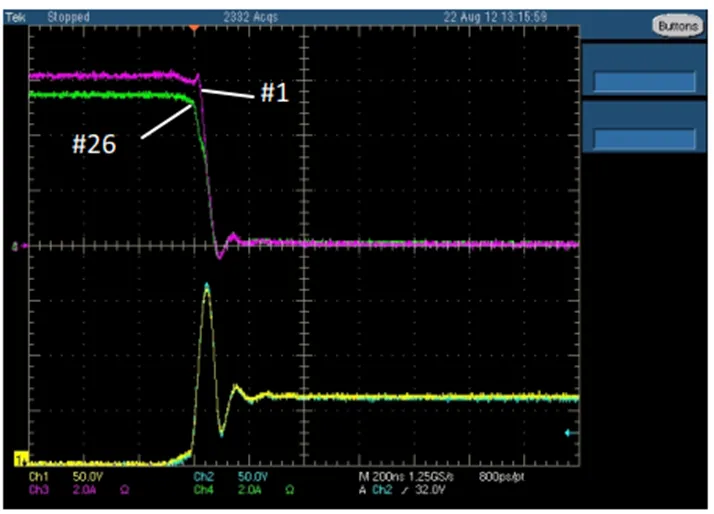Click the Tek logo in the top bar

point(14,17)
